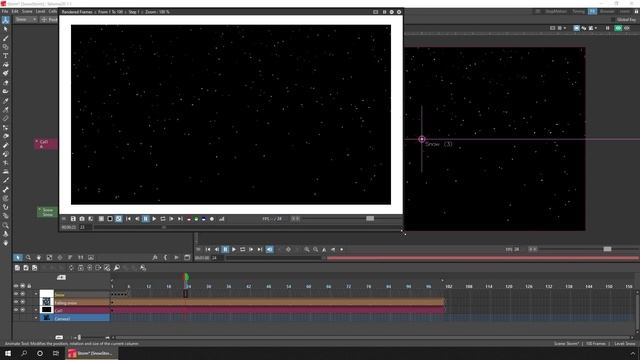640x360 pixels.
Task: Step to previous frame in flipbook
Action: (x=137, y=219)
